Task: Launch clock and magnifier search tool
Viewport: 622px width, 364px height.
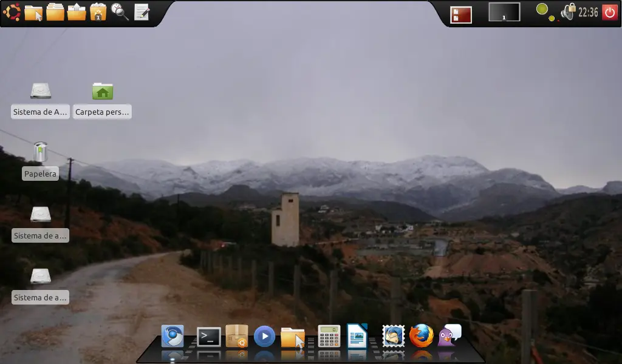Action: (120, 12)
